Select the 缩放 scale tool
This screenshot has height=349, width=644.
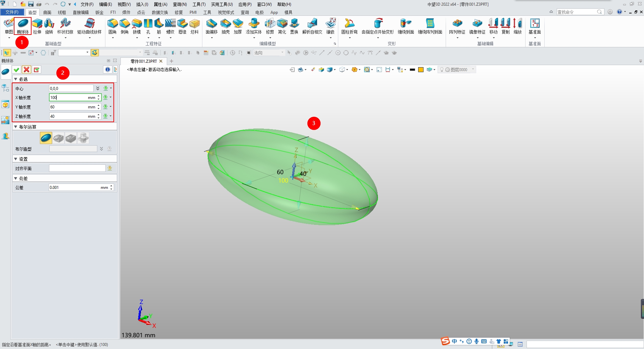(518, 26)
